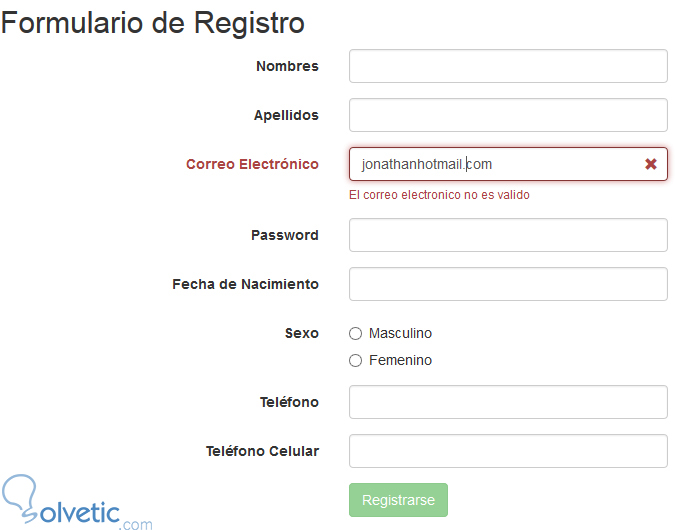Select the Femenino radio button
Screen dimensions: 693x530
click(355, 361)
